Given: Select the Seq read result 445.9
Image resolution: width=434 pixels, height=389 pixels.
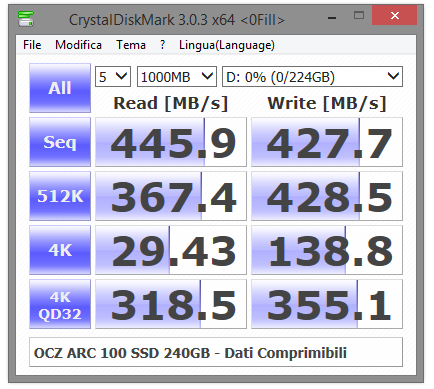Looking at the screenshot, I should (171, 142).
